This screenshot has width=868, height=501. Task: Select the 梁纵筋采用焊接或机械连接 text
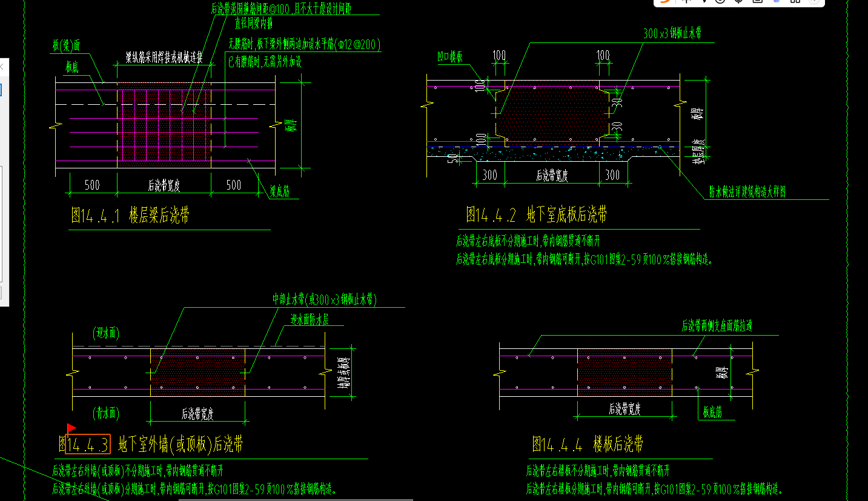[164, 58]
